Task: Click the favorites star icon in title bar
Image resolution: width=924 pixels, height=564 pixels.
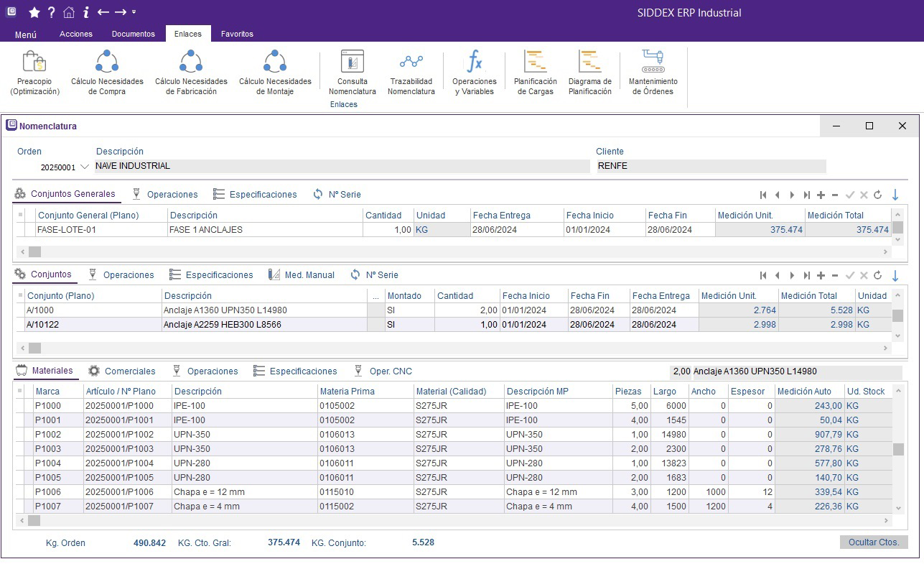Action: [34, 12]
